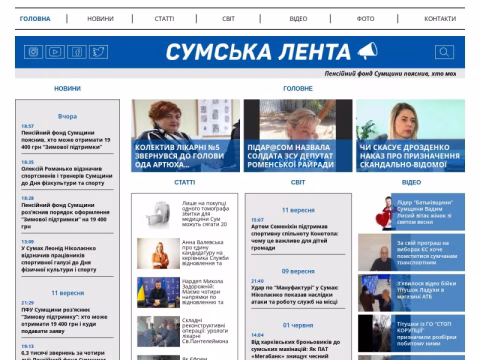Open the 13:09 Леонід Ніколаєнко news item
This screenshot has width=480, height=360.
tap(59, 259)
